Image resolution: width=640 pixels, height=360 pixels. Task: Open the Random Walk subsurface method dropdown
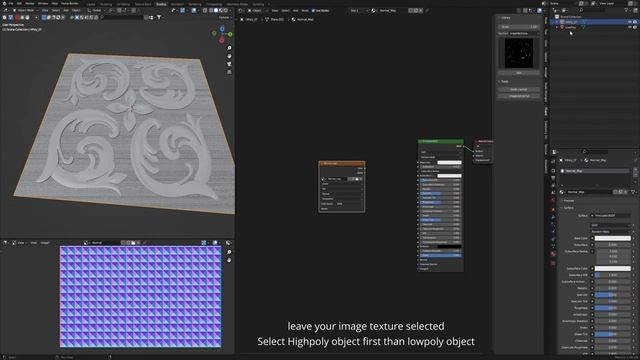click(611, 231)
